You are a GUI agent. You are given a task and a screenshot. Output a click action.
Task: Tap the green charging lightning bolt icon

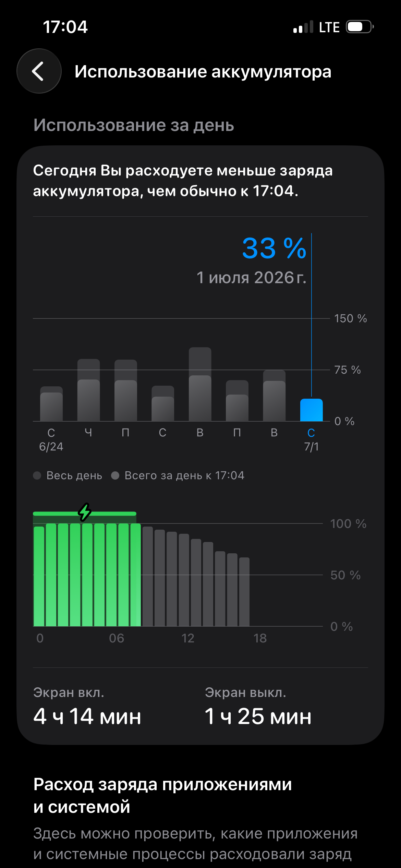point(84,512)
